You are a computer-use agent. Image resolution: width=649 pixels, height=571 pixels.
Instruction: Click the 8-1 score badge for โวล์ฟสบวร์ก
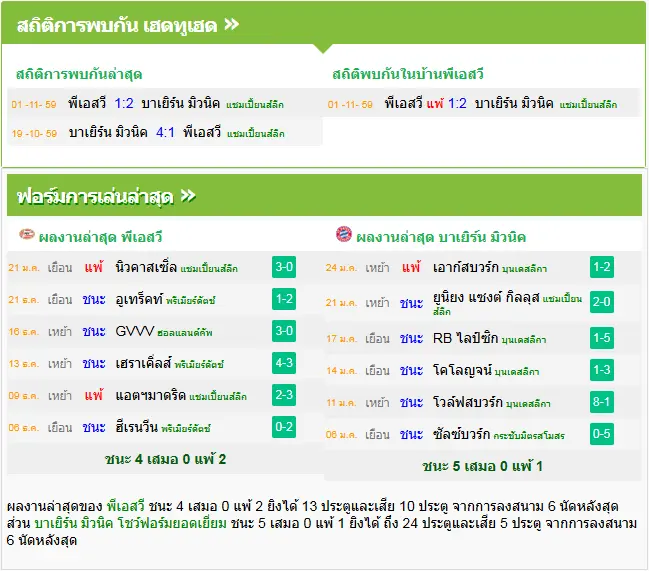[x=601, y=402]
